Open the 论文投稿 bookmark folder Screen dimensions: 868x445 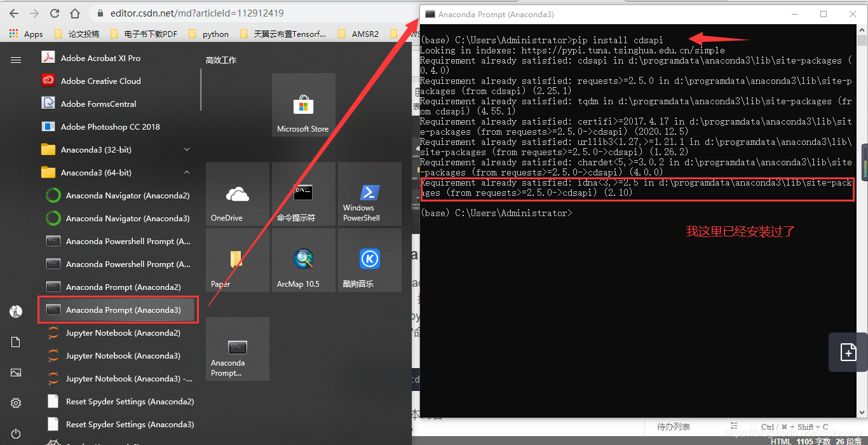tap(78, 34)
